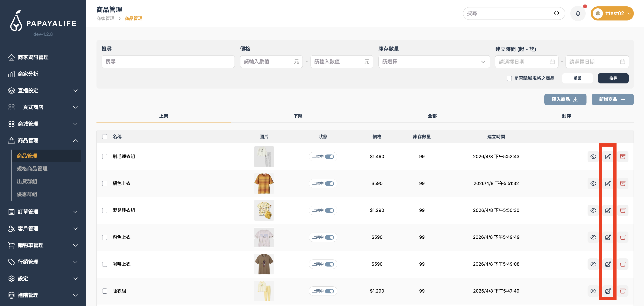Archive the 睡衣組 product

[622, 291]
